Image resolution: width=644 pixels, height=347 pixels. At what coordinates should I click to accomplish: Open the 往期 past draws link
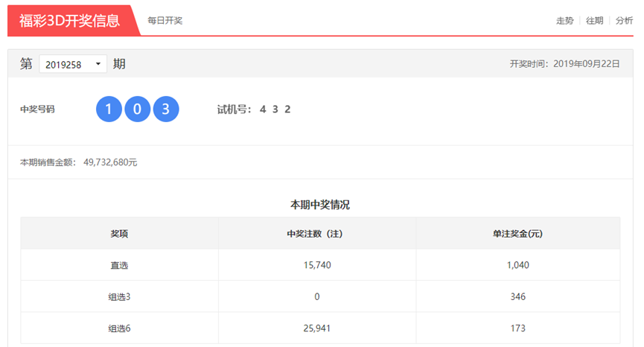594,21
